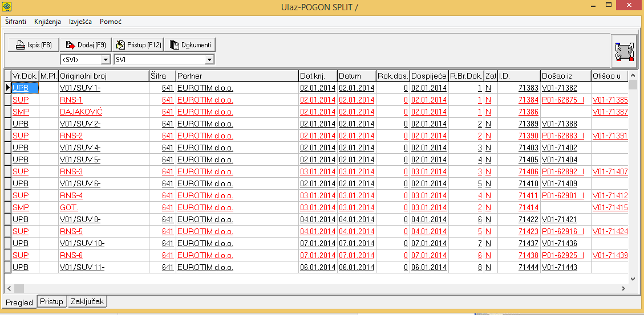Select the RNS-1 cell

[x=104, y=100]
